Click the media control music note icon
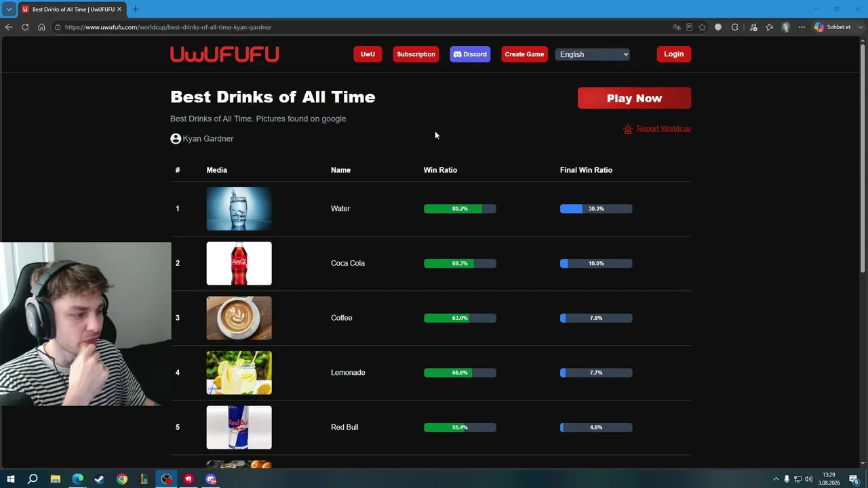This screenshot has height=488, width=868. (x=753, y=27)
